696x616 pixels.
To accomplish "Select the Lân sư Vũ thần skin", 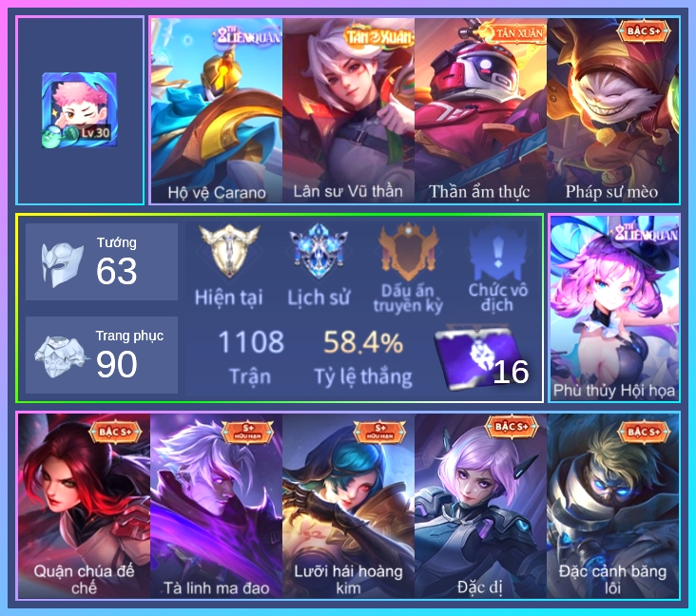I will coord(348,110).
